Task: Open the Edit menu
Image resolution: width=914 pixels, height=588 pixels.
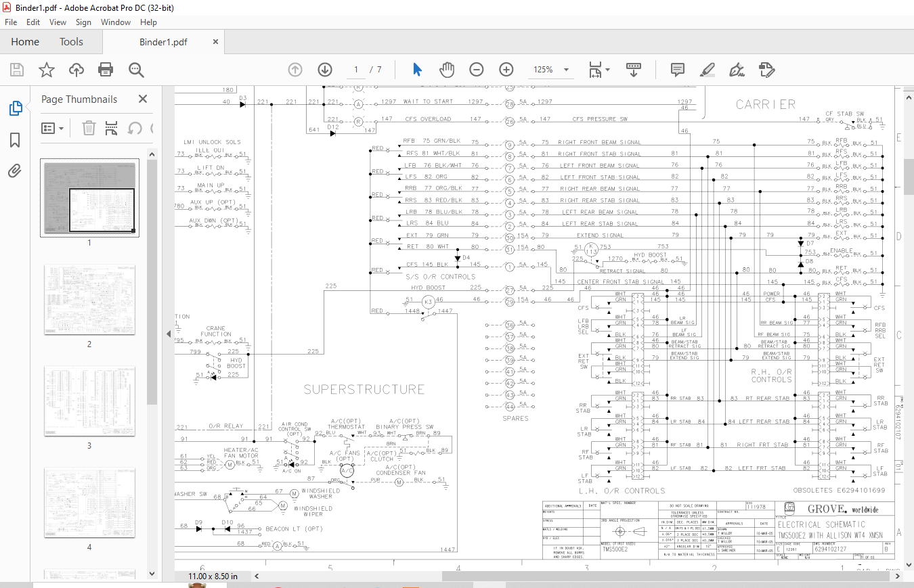Action: 33,22
